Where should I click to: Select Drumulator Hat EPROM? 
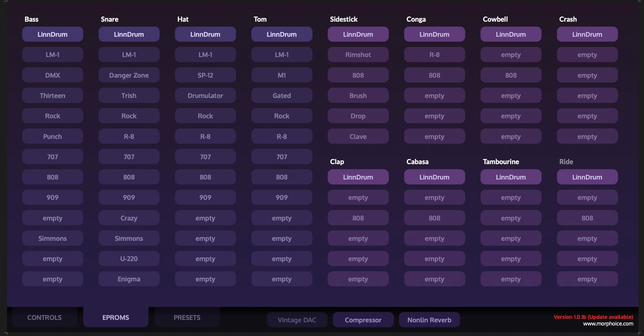[x=205, y=96]
